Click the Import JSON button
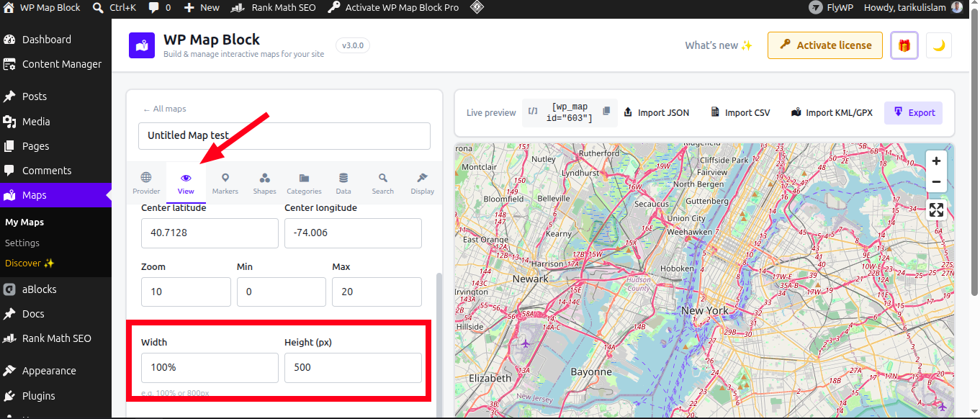The image size is (980, 419). (x=656, y=112)
